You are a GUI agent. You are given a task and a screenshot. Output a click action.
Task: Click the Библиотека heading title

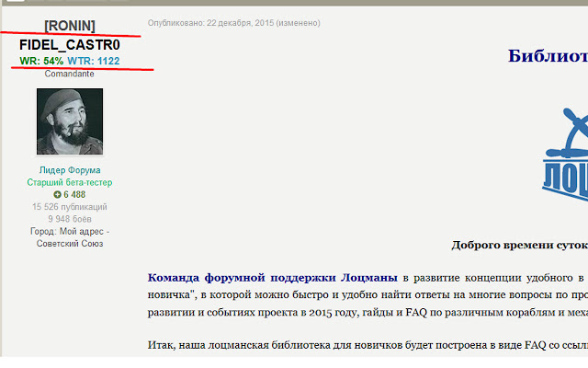[x=548, y=56]
